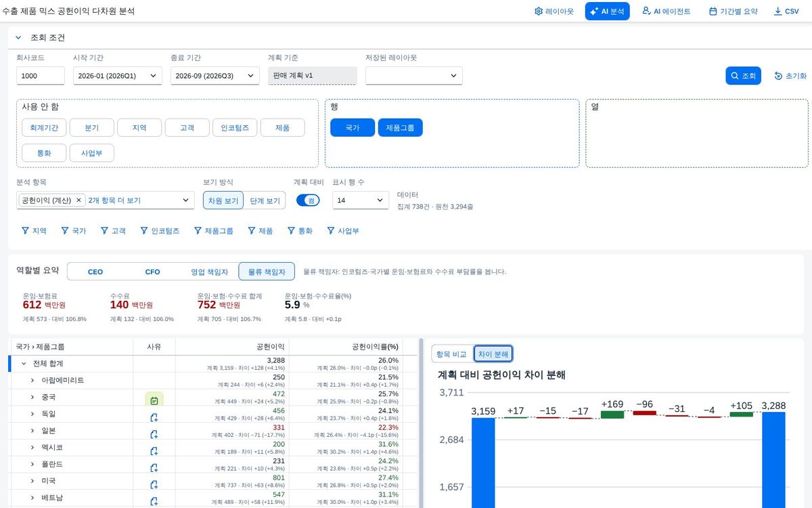Select the 영업 책임자 tab
Image resolution: width=812 pixels, height=508 pixels.
tap(210, 272)
